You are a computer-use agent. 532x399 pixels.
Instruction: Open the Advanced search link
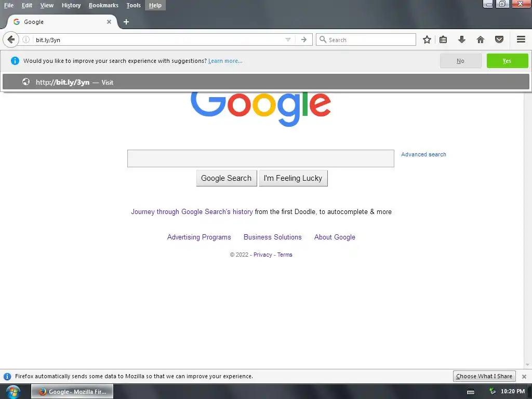(423, 154)
